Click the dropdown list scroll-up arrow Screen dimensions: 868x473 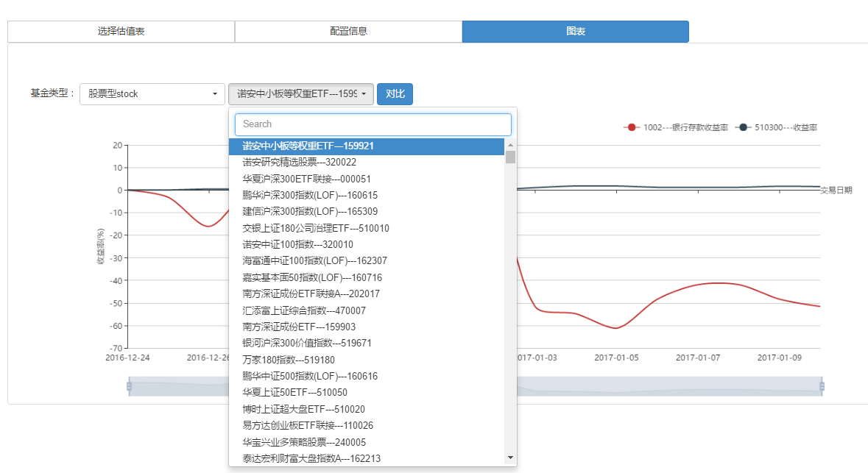[x=510, y=145]
